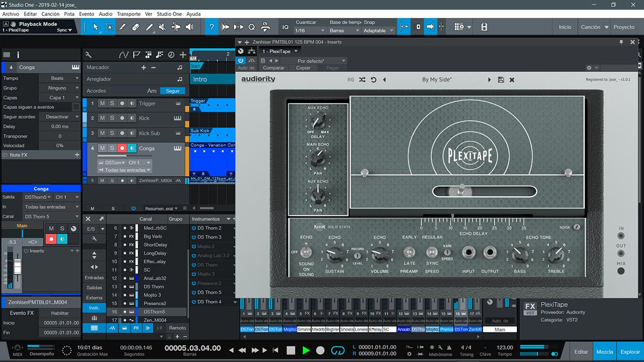
Task: Select the Arrow tool in the toolbar
Action: coord(96,27)
